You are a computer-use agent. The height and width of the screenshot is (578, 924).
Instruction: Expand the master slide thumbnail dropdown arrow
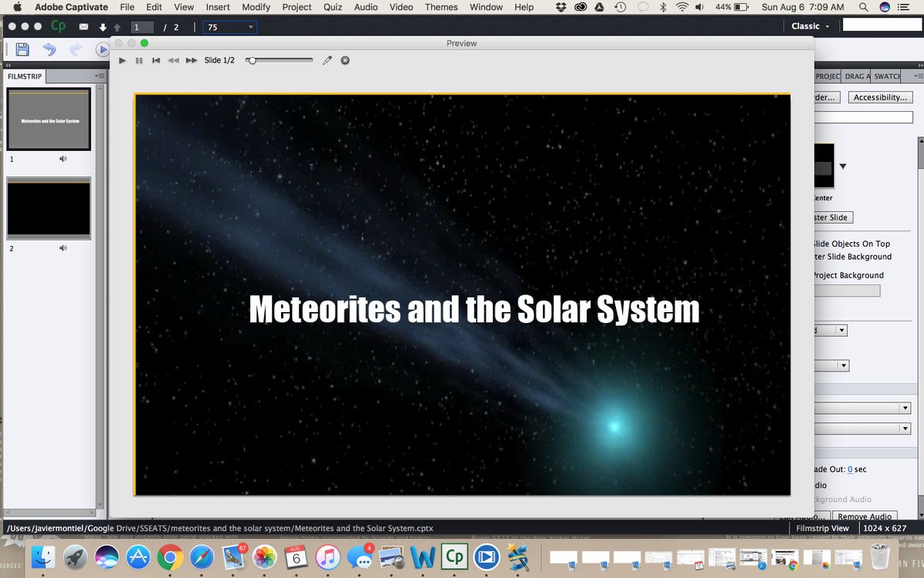[x=843, y=166]
